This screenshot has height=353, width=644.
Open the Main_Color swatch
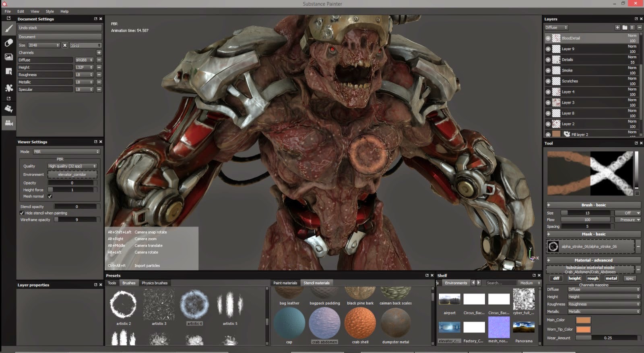[583, 320]
